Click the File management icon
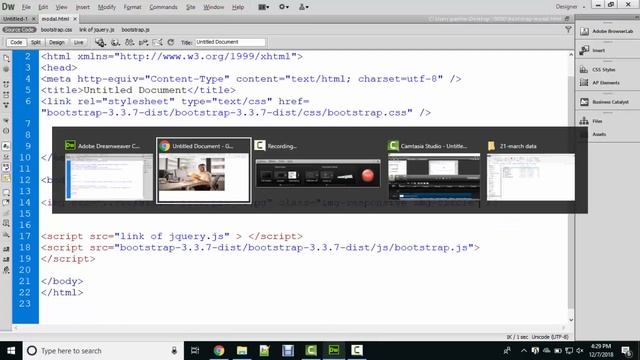Image resolution: width=640 pixels, height=360 pixels. coord(129,42)
